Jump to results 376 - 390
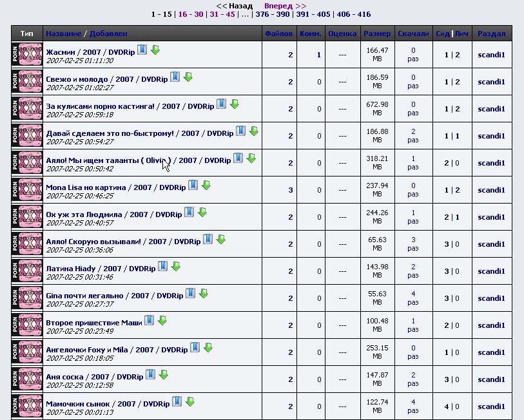The image size is (524, 420). coord(273,14)
